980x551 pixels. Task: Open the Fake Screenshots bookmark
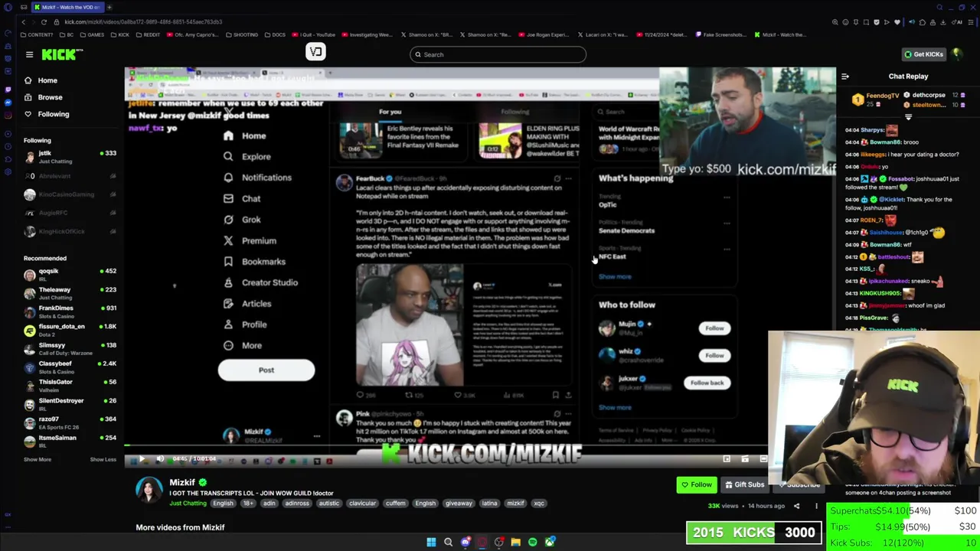[x=720, y=34]
